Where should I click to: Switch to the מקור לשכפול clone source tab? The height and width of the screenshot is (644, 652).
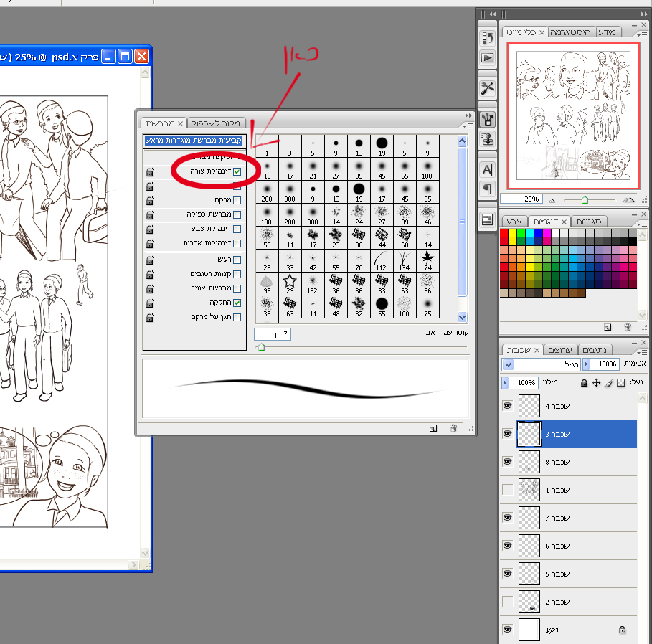[x=215, y=123]
